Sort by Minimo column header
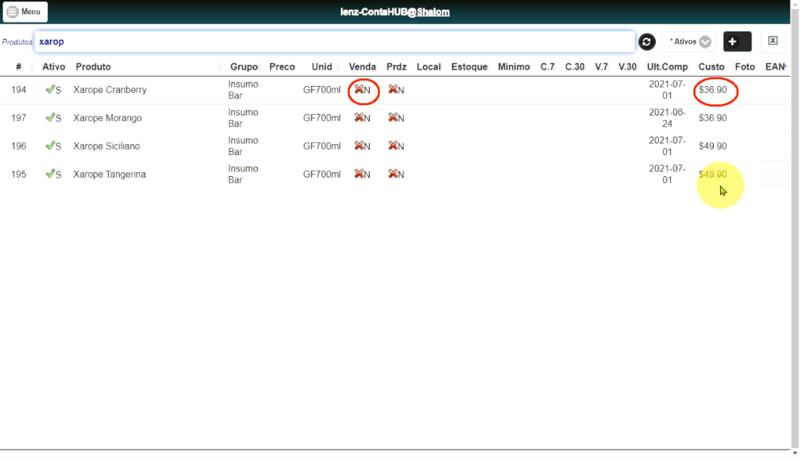 514,67
